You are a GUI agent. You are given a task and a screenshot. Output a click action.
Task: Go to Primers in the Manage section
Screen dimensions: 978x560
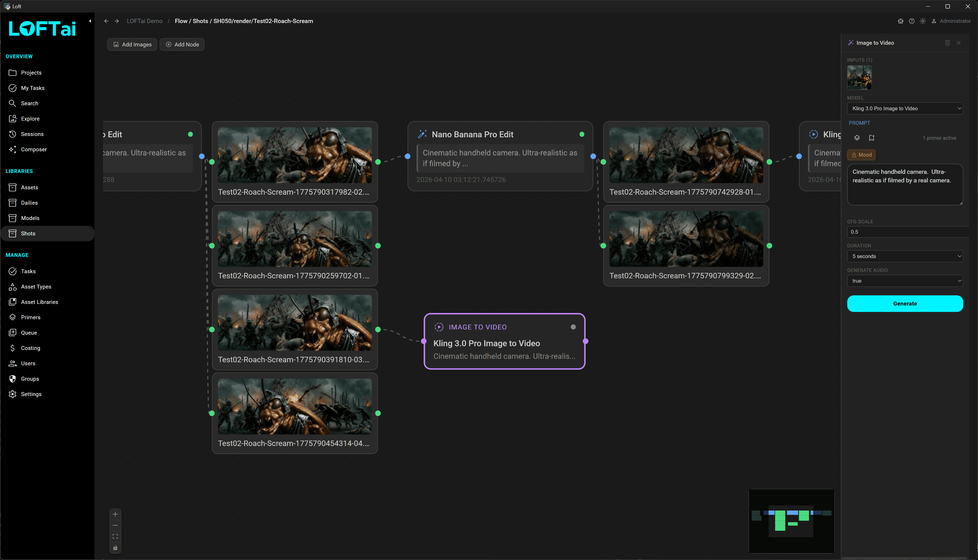click(30, 317)
